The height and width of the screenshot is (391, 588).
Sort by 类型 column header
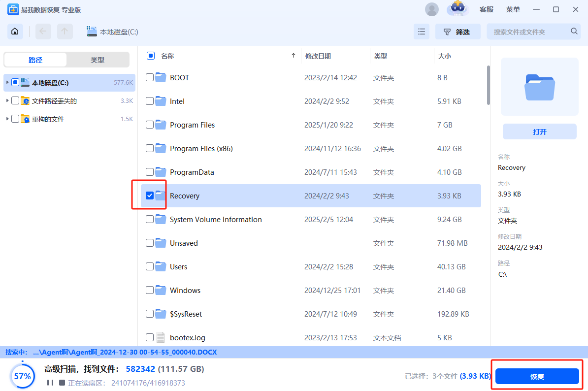coord(380,56)
